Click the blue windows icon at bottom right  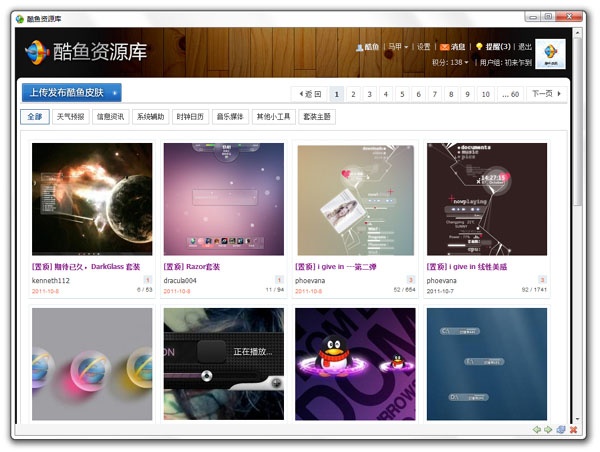click(x=561, y=429)
